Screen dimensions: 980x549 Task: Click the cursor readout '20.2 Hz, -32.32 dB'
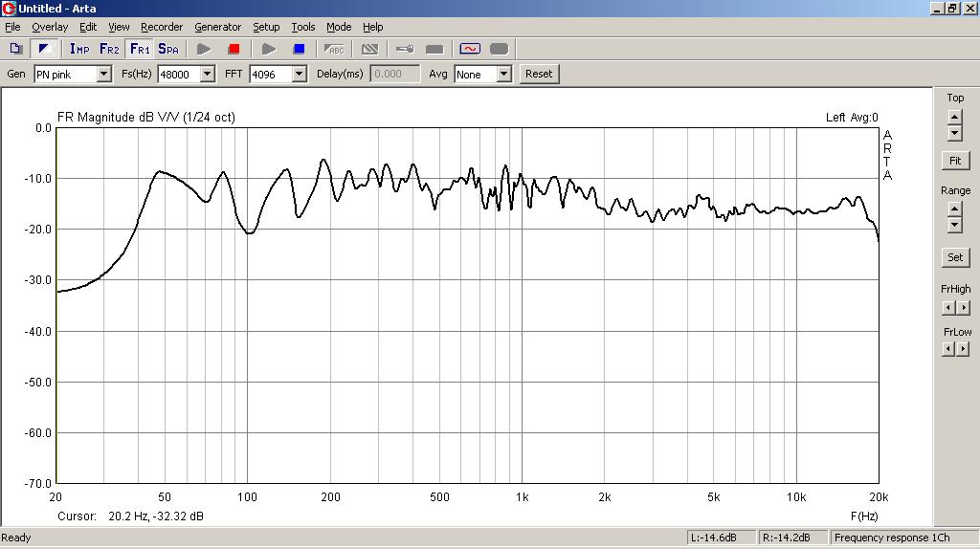pos(156,516)
